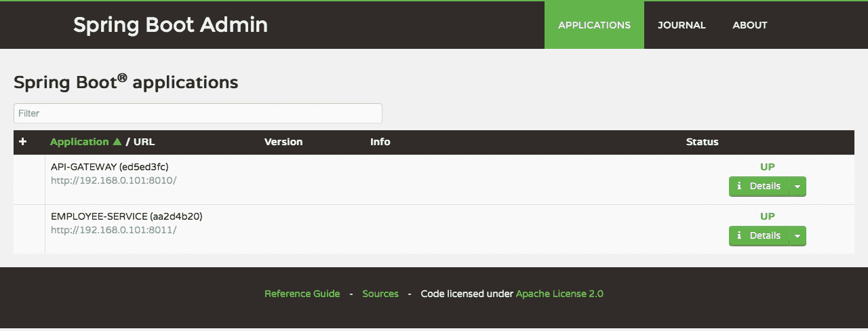The image size is (868, 331).
Task: Click the Spring Boot Admin title
Action: (170, 25)
